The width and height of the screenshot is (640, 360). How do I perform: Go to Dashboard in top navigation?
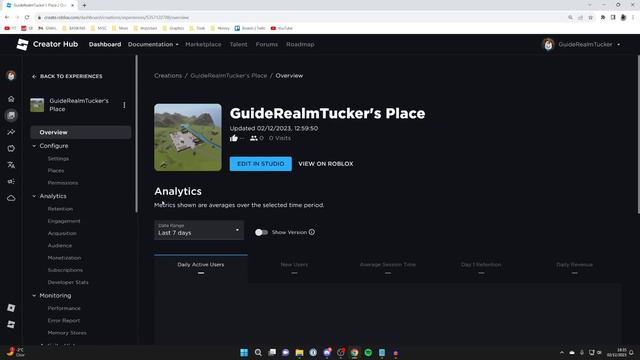click(x=105, y=44)
